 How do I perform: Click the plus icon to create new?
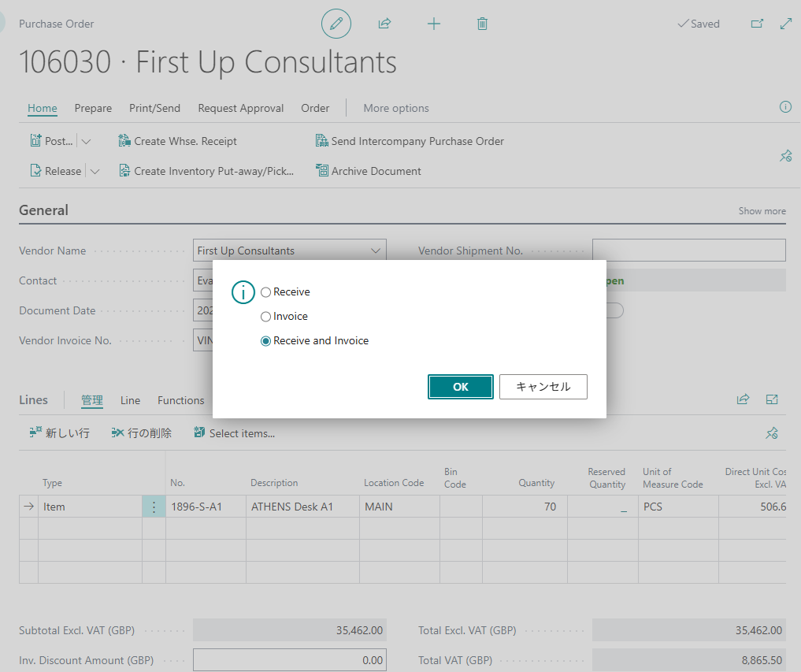click(x=434, y=24)
